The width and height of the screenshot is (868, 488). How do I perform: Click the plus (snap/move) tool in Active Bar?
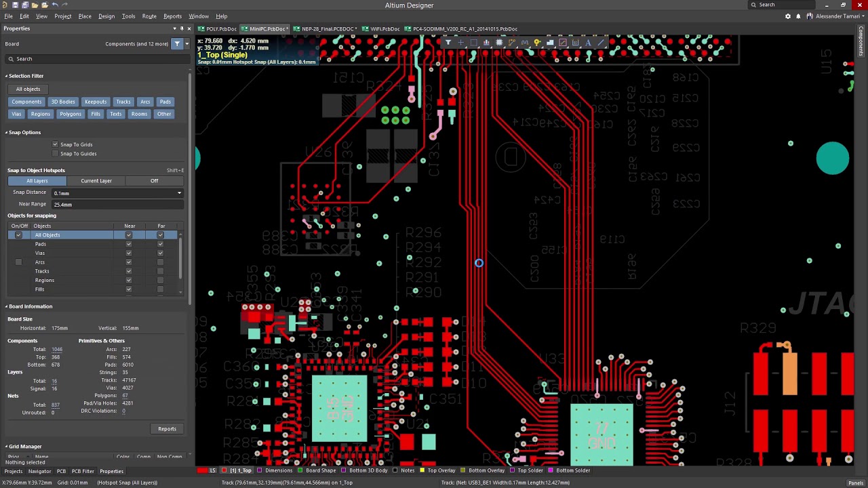(460, 43)
